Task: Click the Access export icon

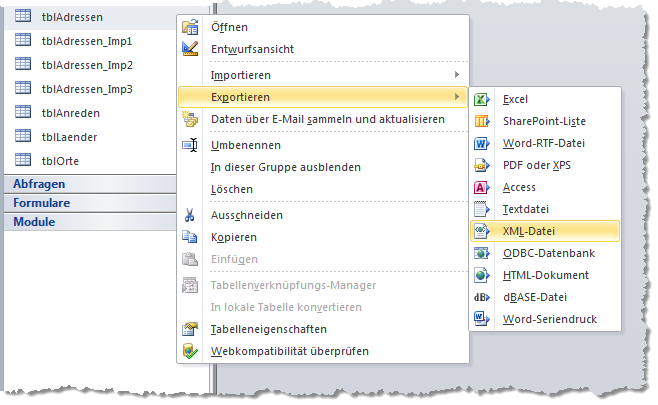Action: click(x=481, y=187)
